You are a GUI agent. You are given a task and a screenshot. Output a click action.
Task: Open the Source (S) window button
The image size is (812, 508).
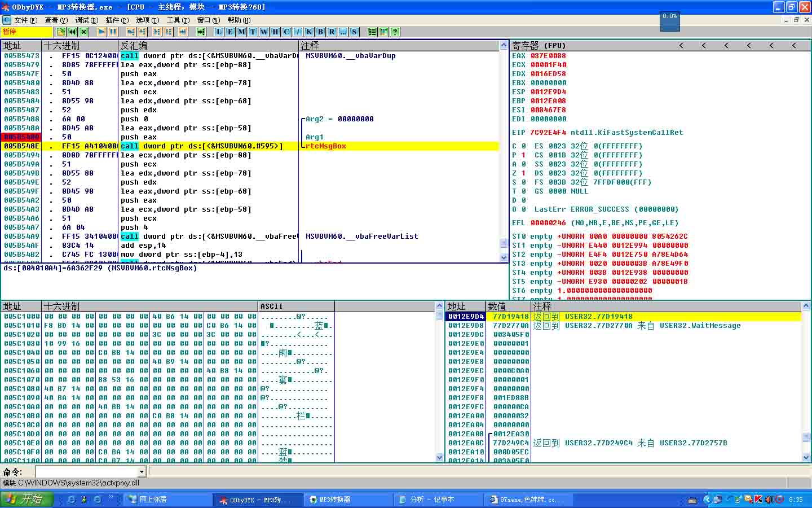pos(354,32)
